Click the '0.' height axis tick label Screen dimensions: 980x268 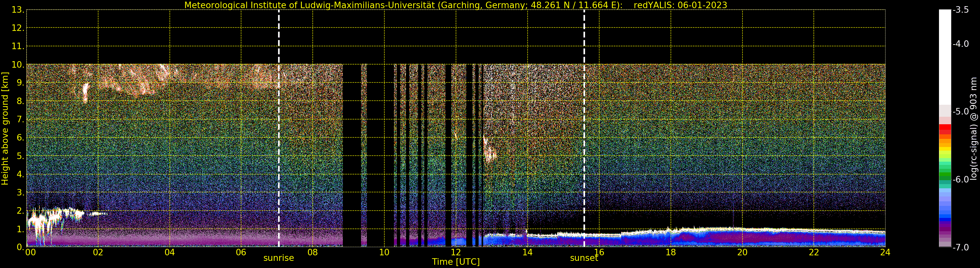point(21,247)
